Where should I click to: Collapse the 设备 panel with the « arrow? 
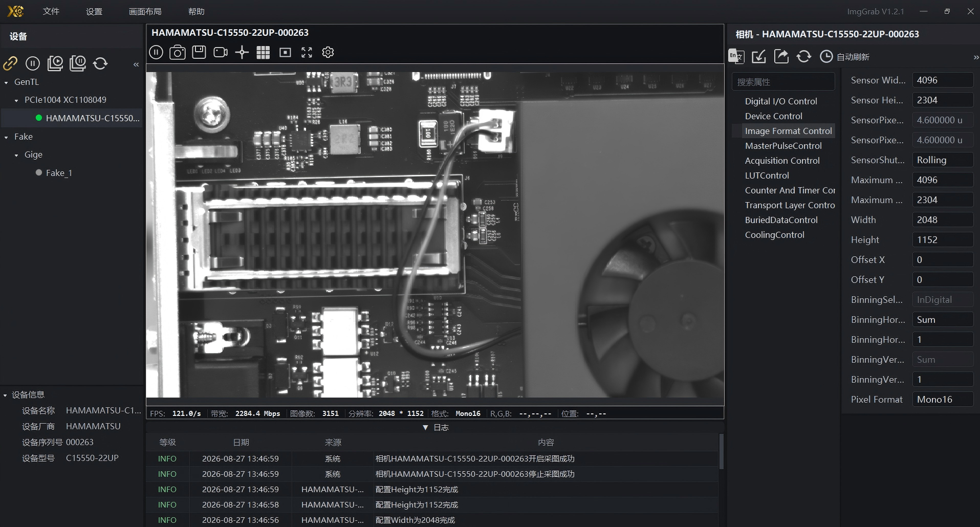136,64
